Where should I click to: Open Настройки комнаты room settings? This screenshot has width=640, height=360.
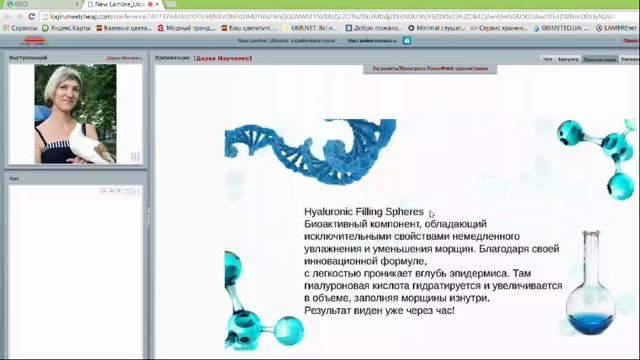click(372, 40)
